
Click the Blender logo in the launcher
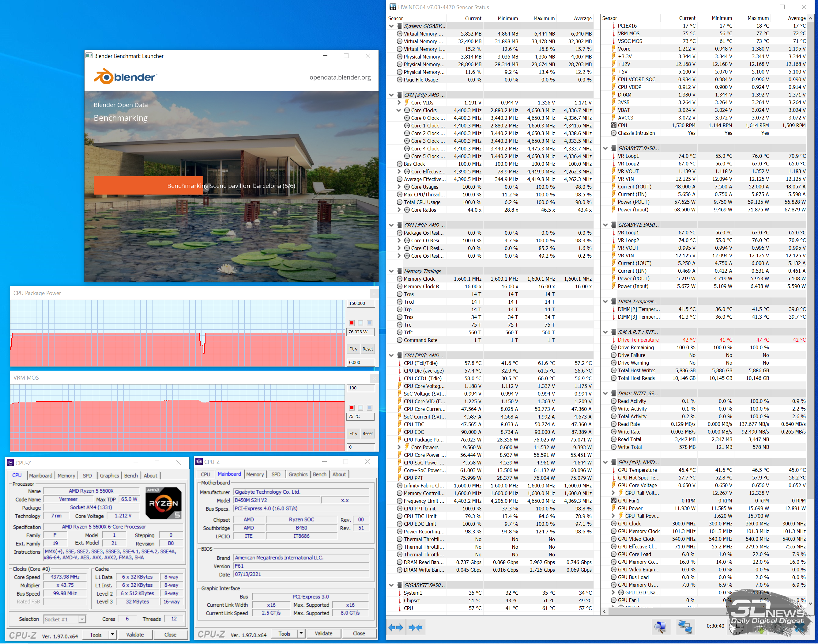pos(125,77)
